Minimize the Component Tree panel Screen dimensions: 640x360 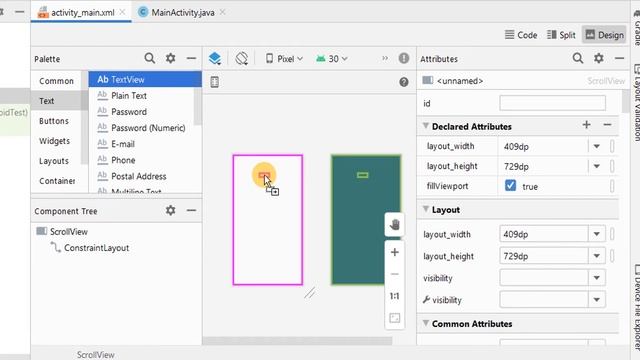[191, 210]
